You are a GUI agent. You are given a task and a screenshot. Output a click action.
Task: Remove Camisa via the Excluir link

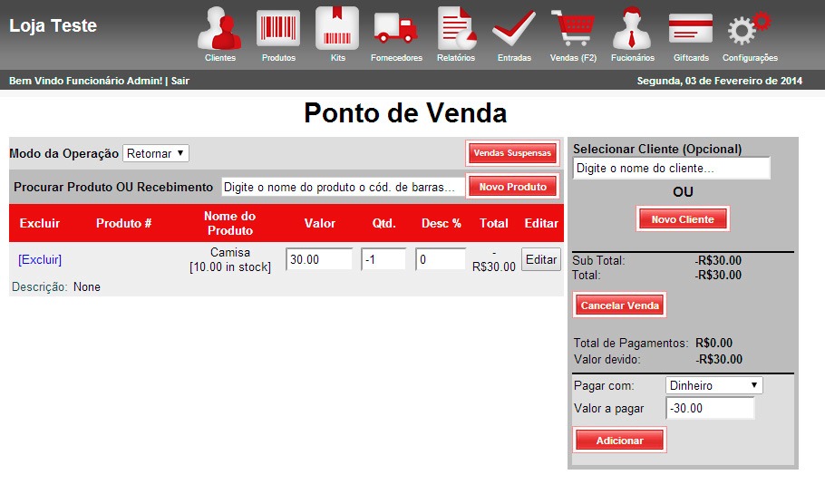(40, 259)
